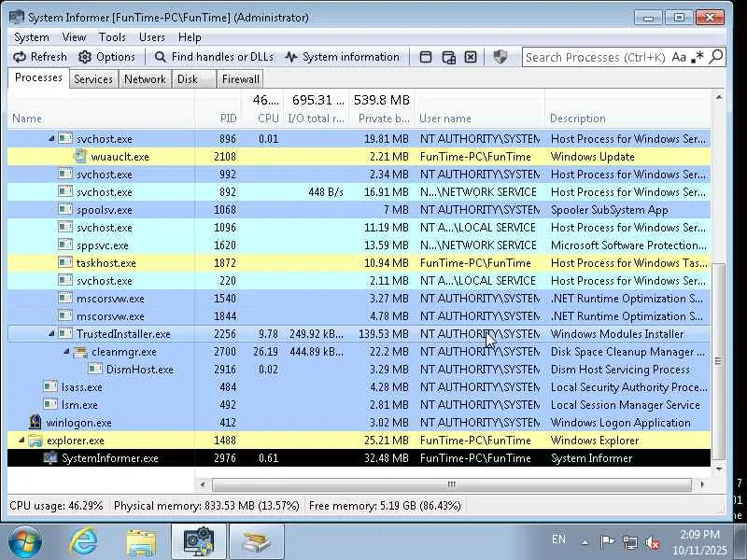Screen dimensions: 747x560
Task: Click the muted volume tray icon
Action: coord(652,542)
